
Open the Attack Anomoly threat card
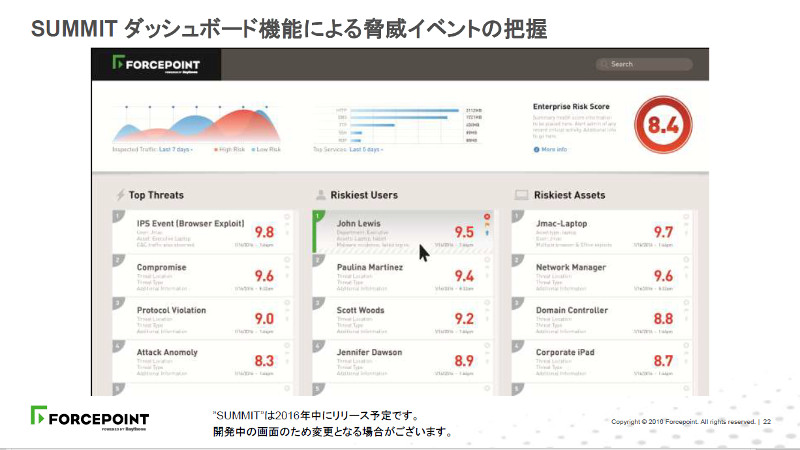click(x=203, y=361)
